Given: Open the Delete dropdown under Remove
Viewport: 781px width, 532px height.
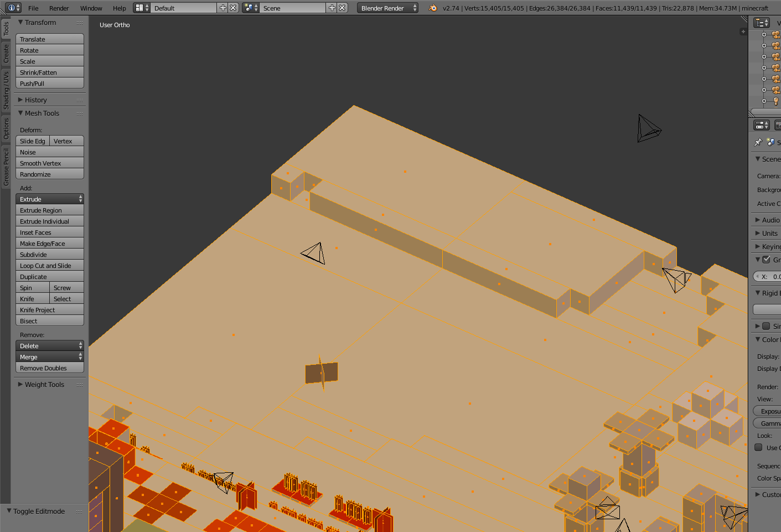Looking at the screenshot, I should 49,346.
